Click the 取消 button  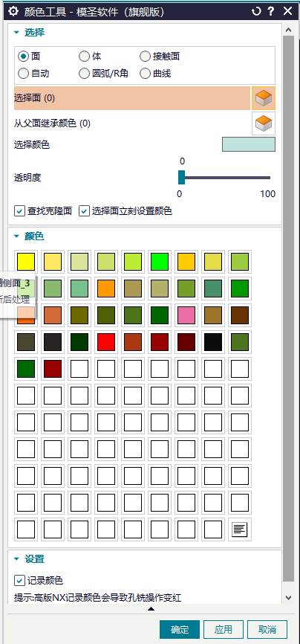267,630
